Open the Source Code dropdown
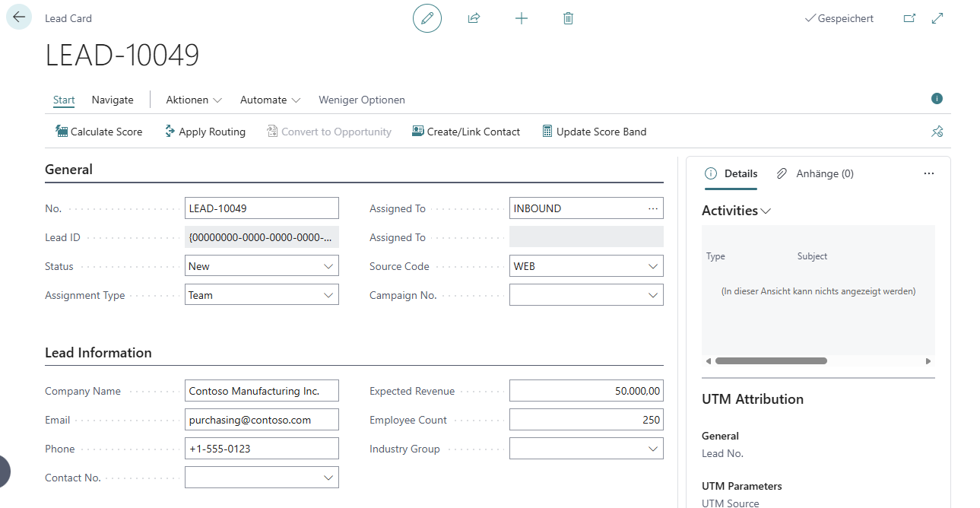The width and height of the screenshot is (980, 508). 652,266
